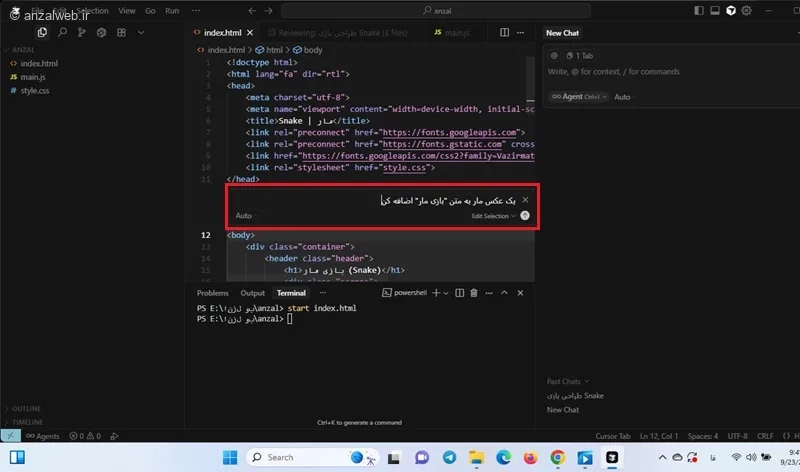Click the body breadcrumb segment
Viewport: 800px width, 472px height.
coord(308,50)
